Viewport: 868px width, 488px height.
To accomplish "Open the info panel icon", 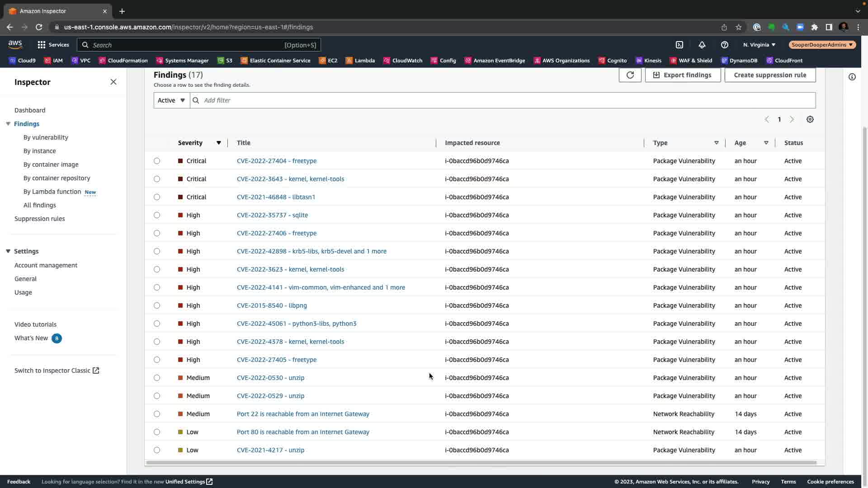I will (852, 77).
